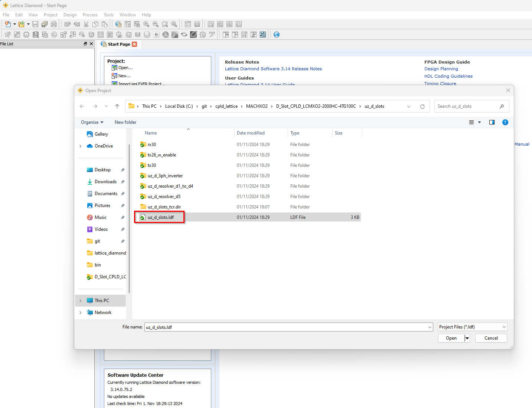Open recent locations dropdown in dialog
532x408 pixels.
tap(106, 106)
